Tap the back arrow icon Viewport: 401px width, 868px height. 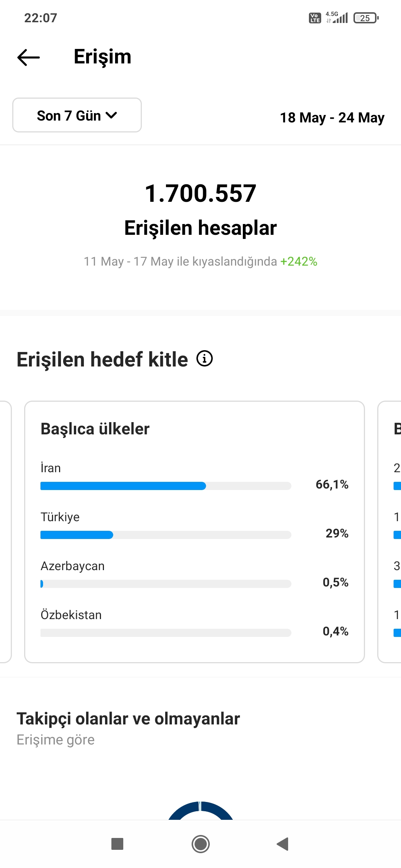pos(29,57)
